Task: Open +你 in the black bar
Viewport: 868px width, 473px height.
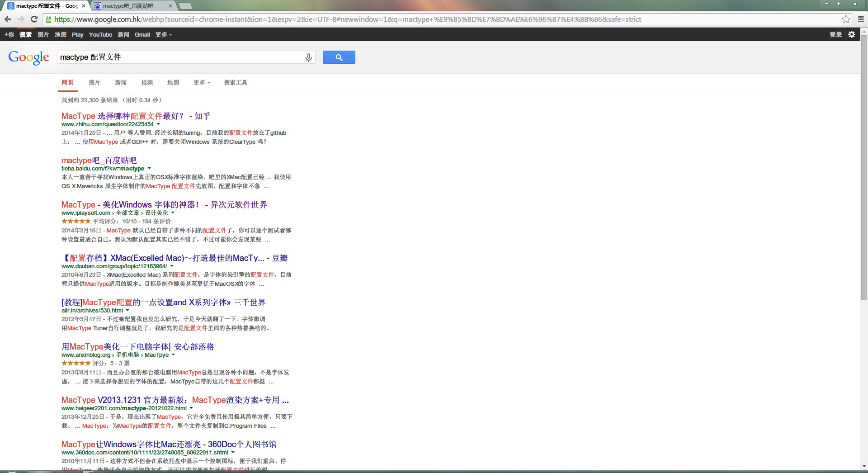Action: 9,34
